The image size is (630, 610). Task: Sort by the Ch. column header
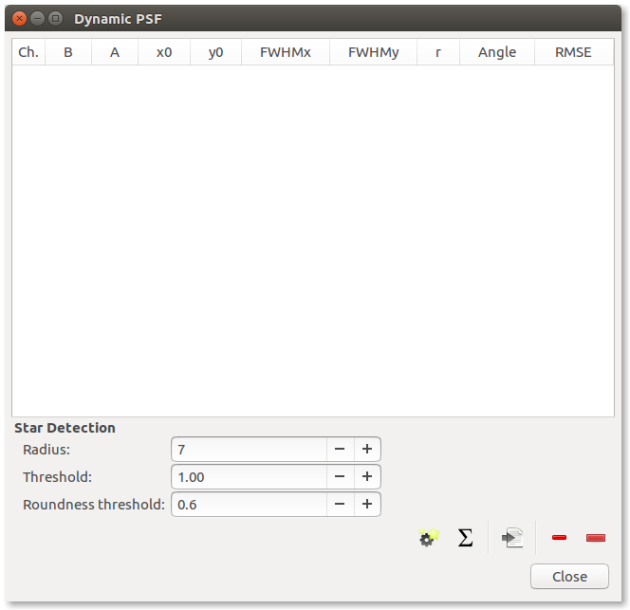(28, 52)
